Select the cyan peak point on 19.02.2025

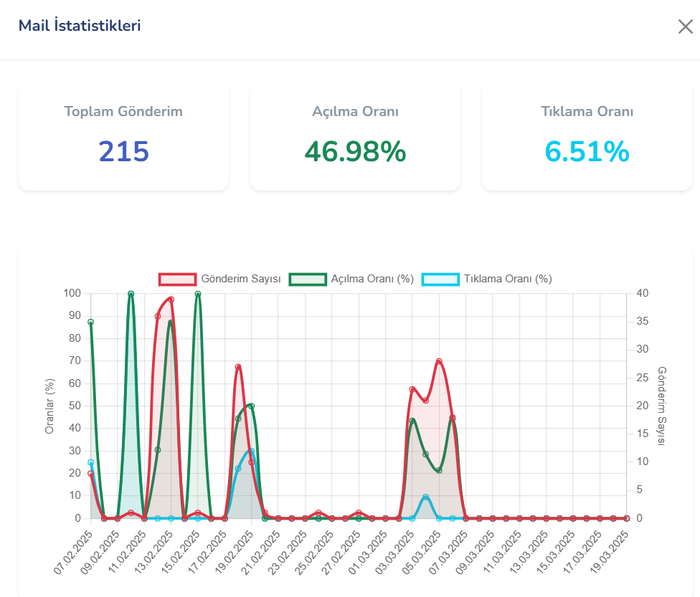click(x=251, y=452)
